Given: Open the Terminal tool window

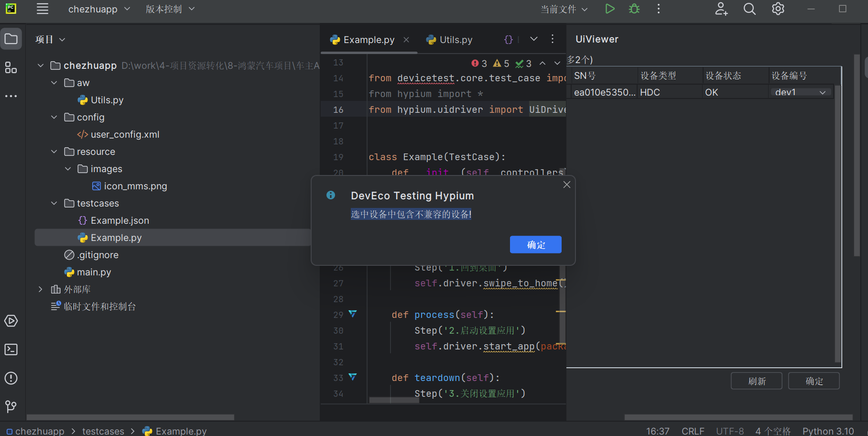Looking at the screenshot, I should (x=11, y=349).
